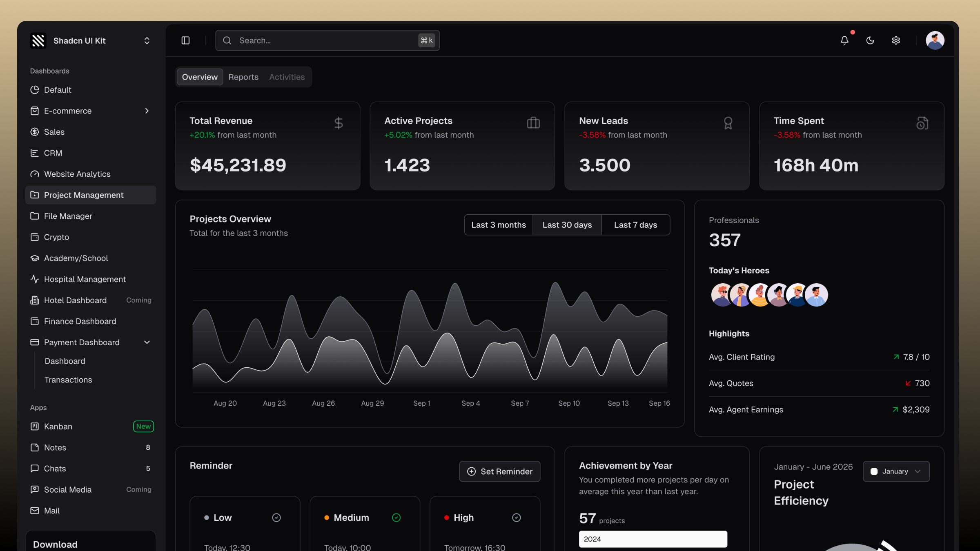The image size is (980, 551).
Task: Open the settings gear icon
Action: coord(896,40)
